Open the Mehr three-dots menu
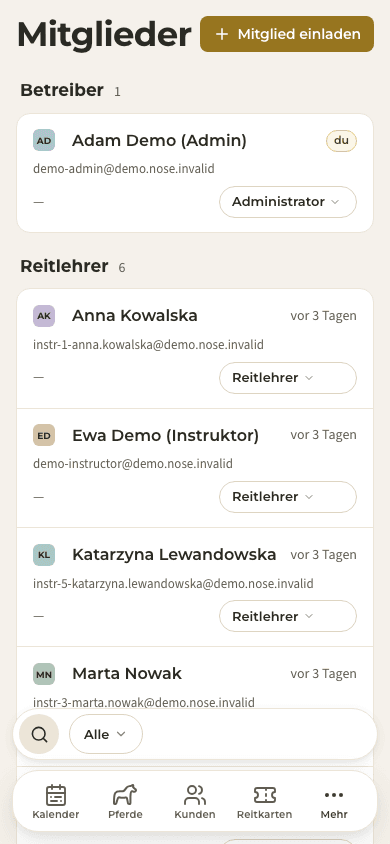The image size is (390, 844). tap(334, 795)
